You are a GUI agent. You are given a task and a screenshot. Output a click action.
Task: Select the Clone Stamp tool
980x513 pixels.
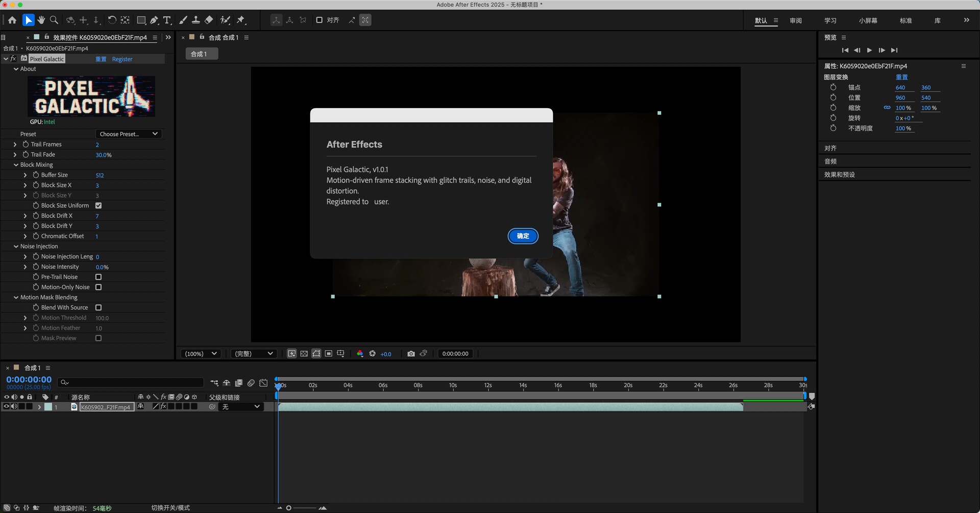tap(195, 20)
